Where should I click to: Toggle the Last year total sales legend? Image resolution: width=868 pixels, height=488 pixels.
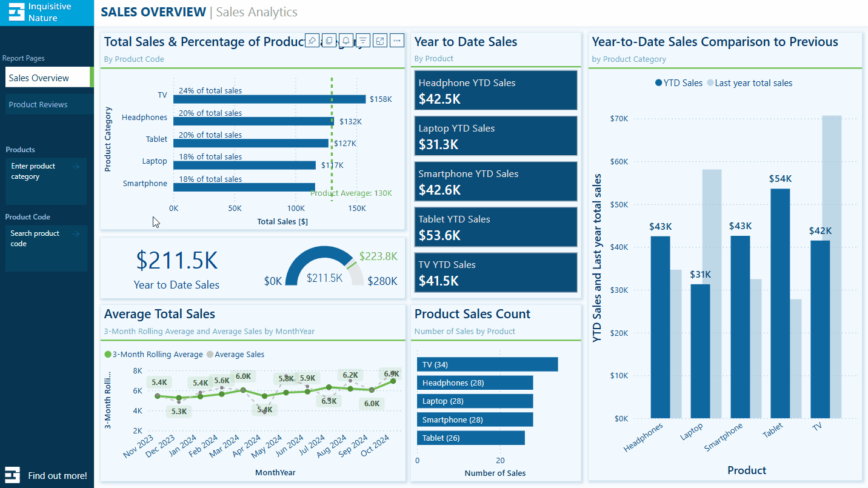[x=753, y=83]
